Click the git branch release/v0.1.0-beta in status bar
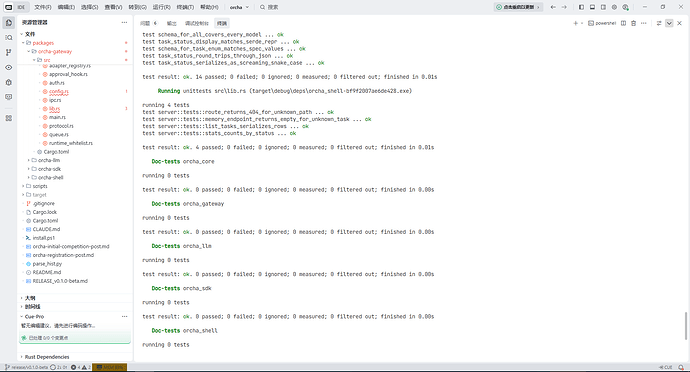This screenshot has height=372, width=690. [26, 367]
